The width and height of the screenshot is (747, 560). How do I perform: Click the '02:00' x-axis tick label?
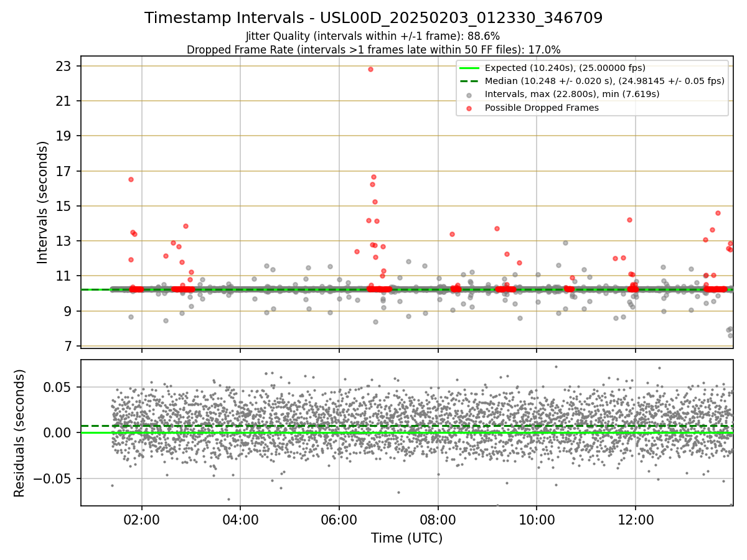142,520
